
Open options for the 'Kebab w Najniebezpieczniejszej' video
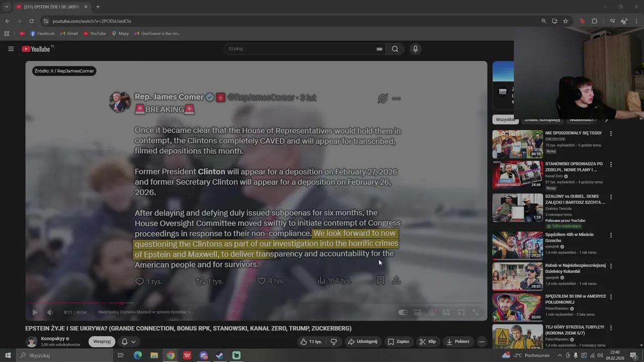click(611, 266)
